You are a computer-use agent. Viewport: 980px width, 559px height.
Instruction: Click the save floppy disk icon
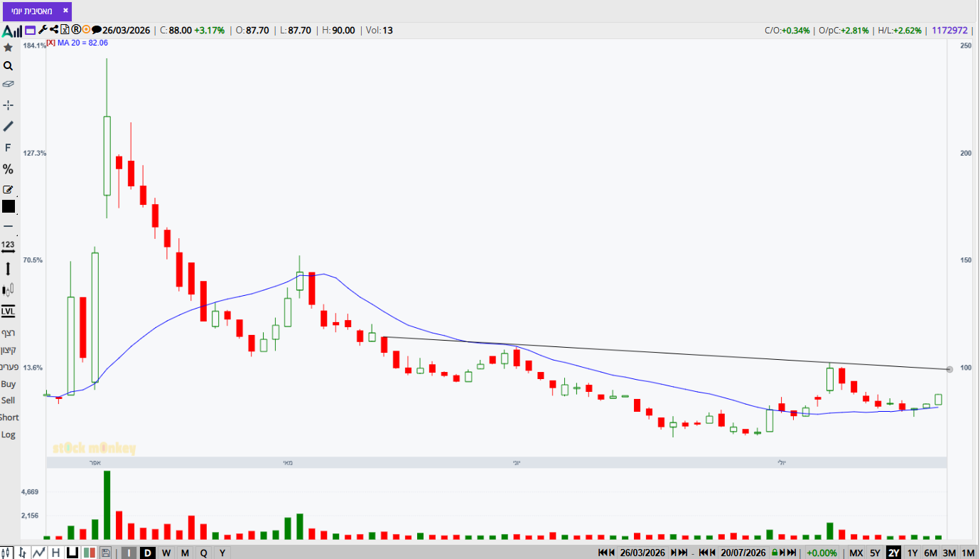pyautogui.click(x=106, y=553)
